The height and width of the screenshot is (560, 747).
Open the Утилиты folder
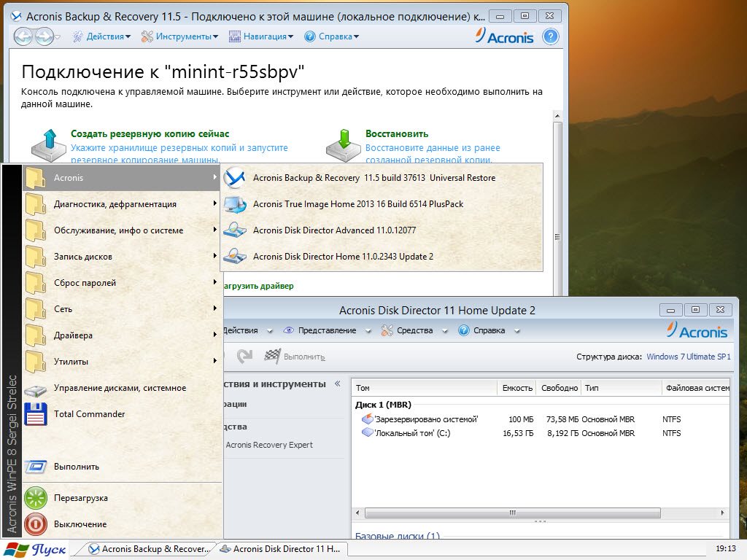(x=122, y=361)
